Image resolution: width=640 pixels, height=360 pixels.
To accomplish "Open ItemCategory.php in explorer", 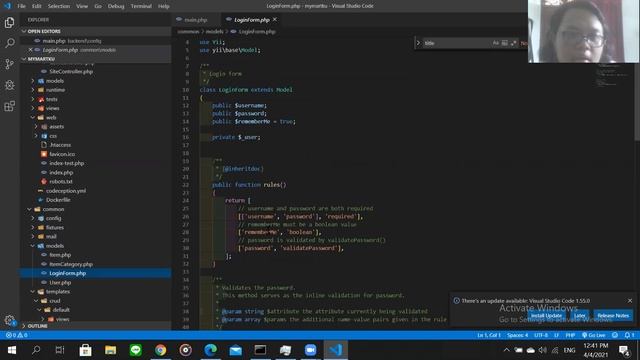I will tap(71, 264).
